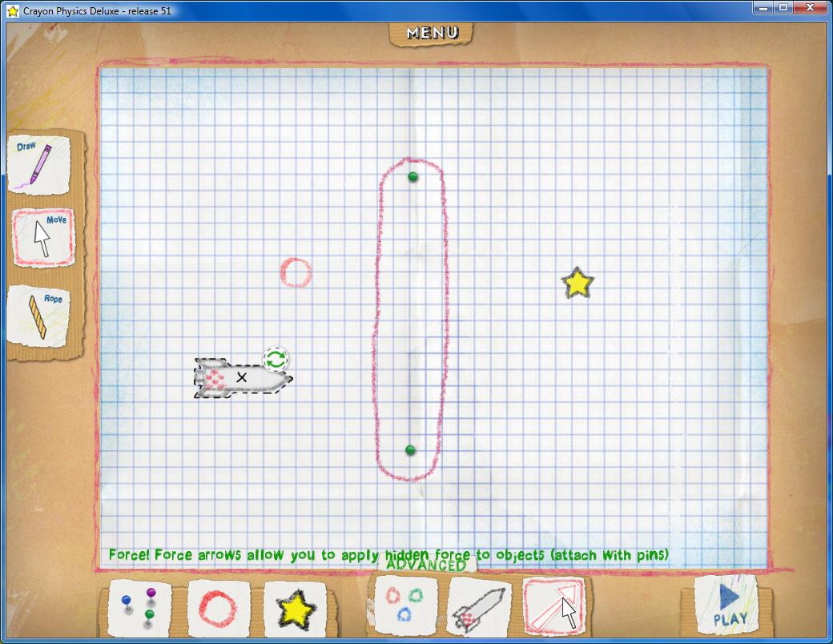Image resolution: width=833 pixels, height=644 pixels.
Task: Click the upper green pin on oval
Action: 412,177
